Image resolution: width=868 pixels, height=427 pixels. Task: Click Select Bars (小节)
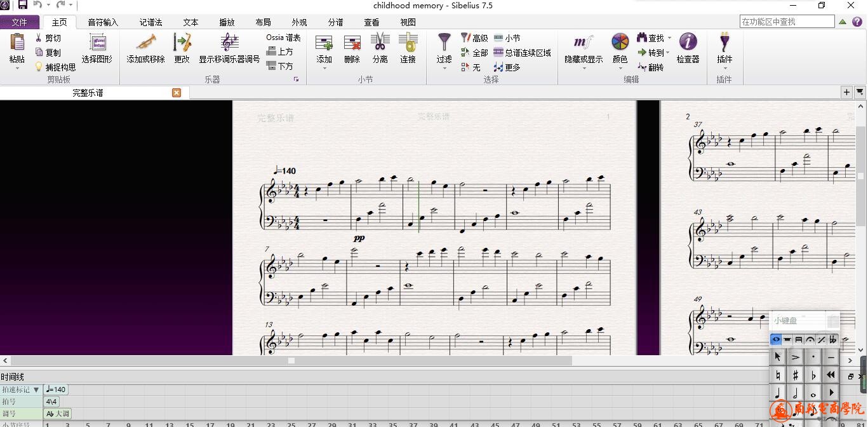[507, 38]
